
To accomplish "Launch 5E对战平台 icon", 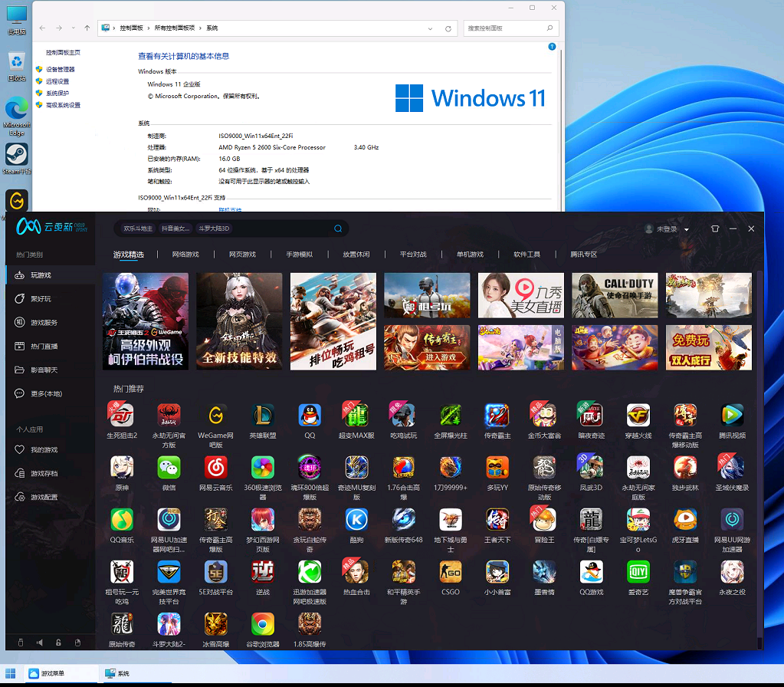I will click(215, 572).
